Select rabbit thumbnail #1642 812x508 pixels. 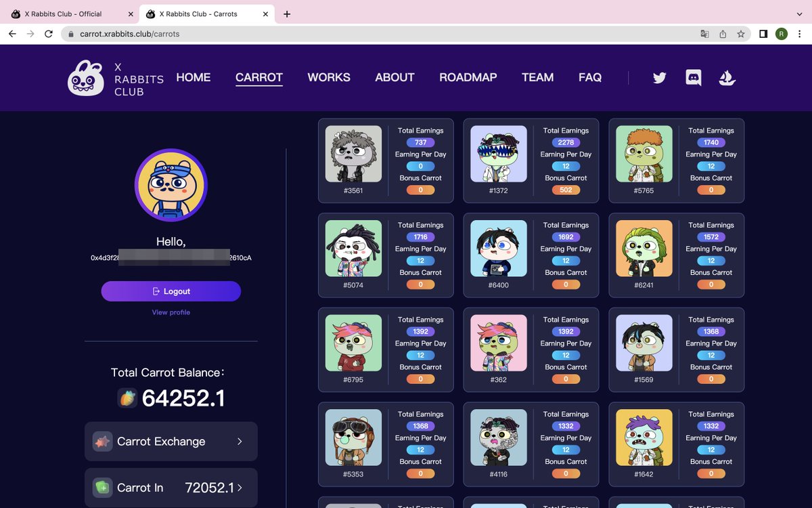(x=644, y=438)
